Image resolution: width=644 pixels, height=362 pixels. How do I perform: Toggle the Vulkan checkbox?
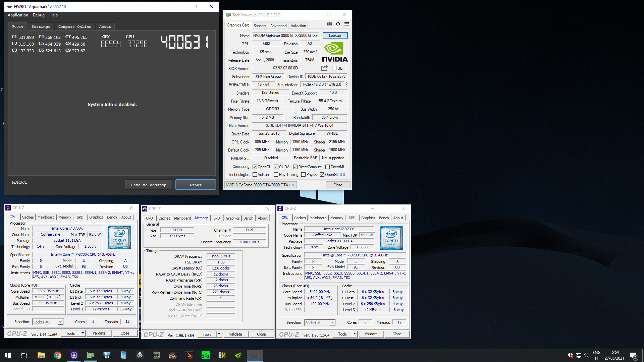pos(255,175)
